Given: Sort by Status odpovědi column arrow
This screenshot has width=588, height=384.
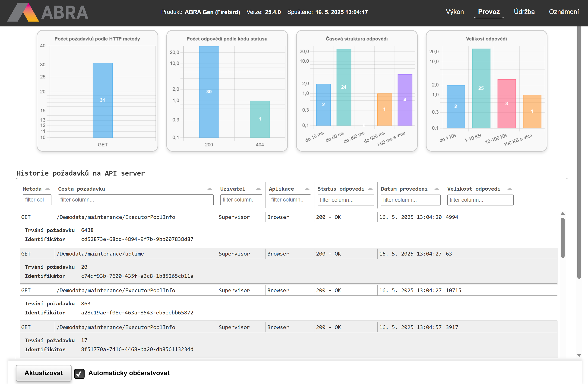Looking at the screenshot, I should point(370,189).
